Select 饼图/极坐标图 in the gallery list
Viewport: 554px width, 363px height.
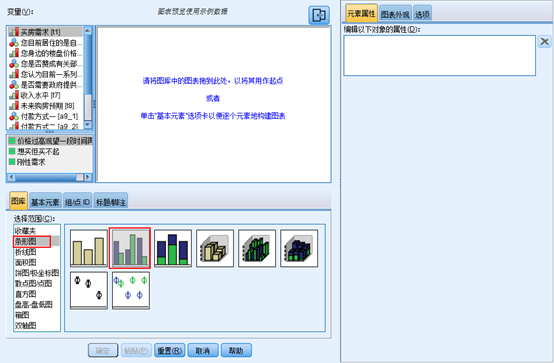(37, 273)
